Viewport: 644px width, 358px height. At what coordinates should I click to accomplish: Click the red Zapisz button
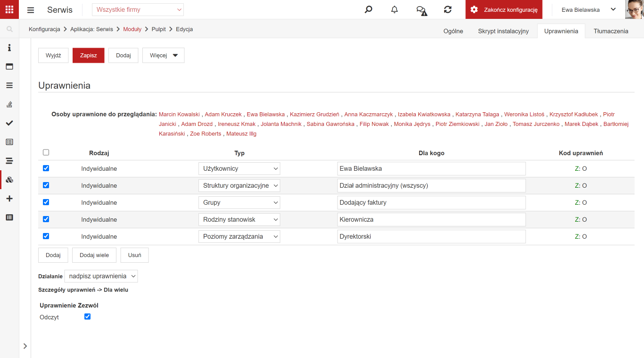(89, 55)
